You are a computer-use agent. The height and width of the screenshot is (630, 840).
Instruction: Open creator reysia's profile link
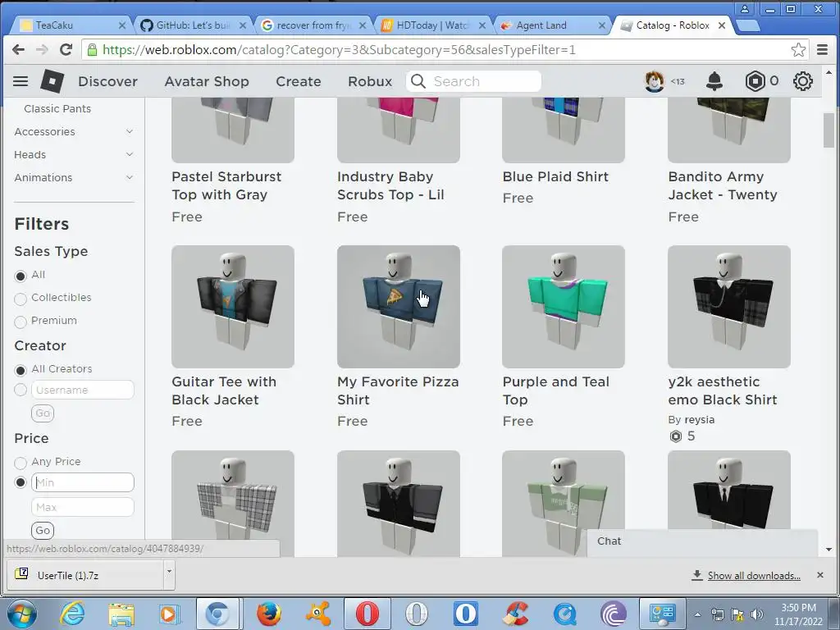(699, 419)
